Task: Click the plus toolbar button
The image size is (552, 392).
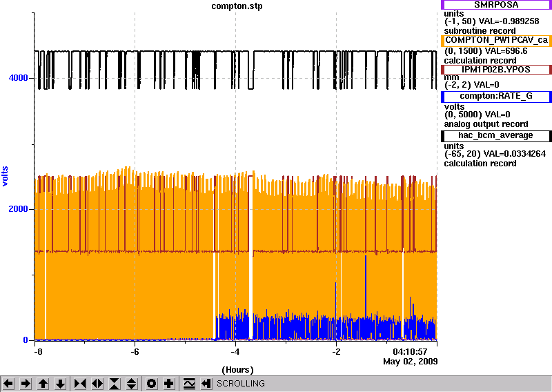Action: pyautogui.click(x=169, y=383)
